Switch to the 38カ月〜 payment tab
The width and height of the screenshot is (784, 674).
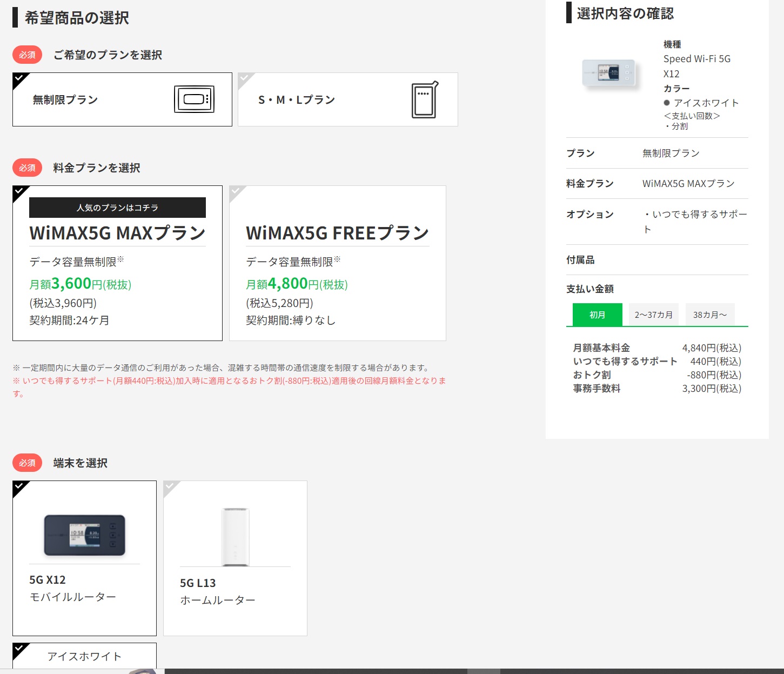coord(710,315)
